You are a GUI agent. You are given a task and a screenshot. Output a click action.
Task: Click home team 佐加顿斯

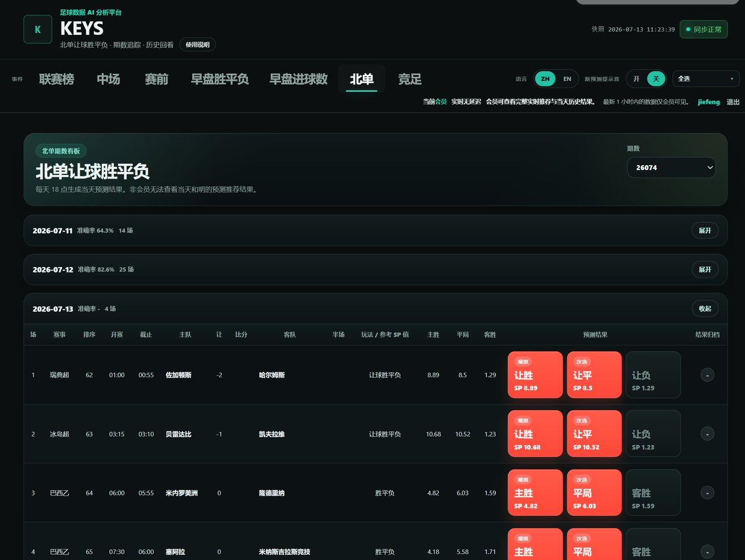(x=178, y=375)
